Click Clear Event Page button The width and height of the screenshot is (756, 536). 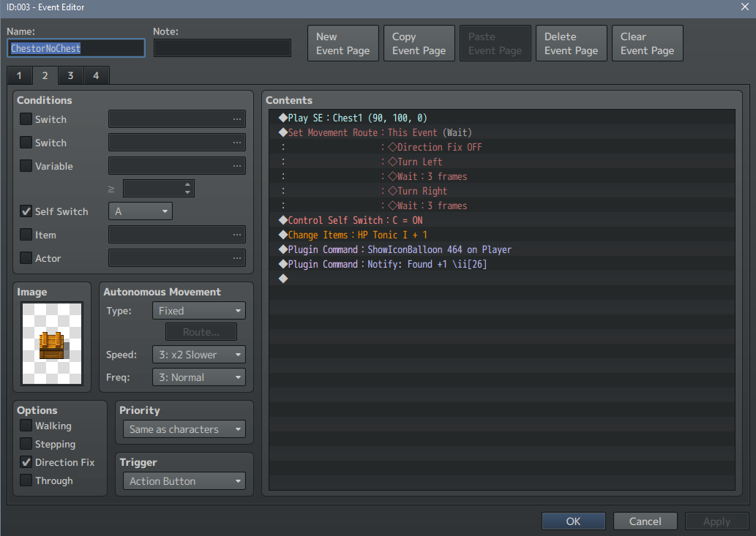tap(648, 43)
